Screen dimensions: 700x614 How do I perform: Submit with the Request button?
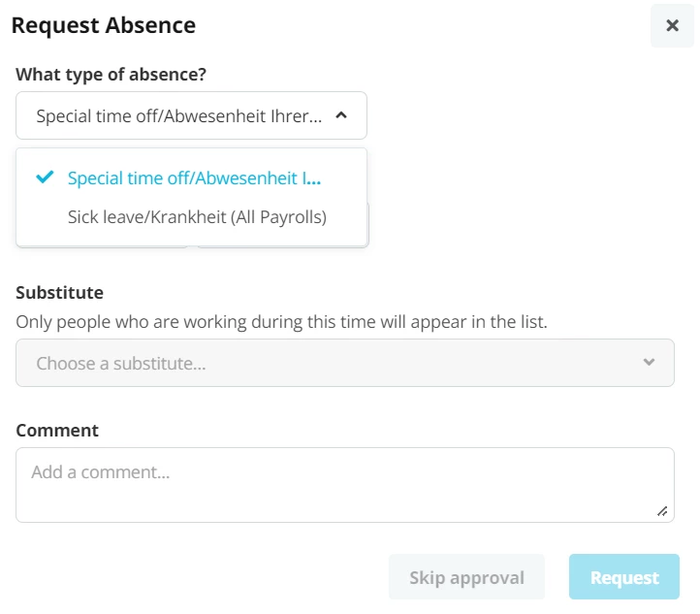tap(624, 577)
